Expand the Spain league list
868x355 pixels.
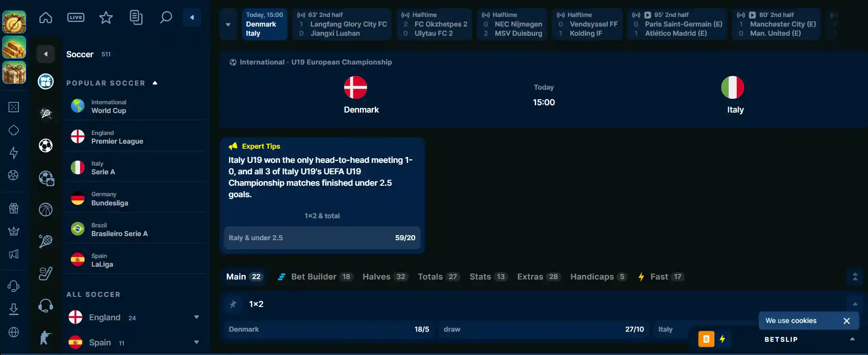197,342
